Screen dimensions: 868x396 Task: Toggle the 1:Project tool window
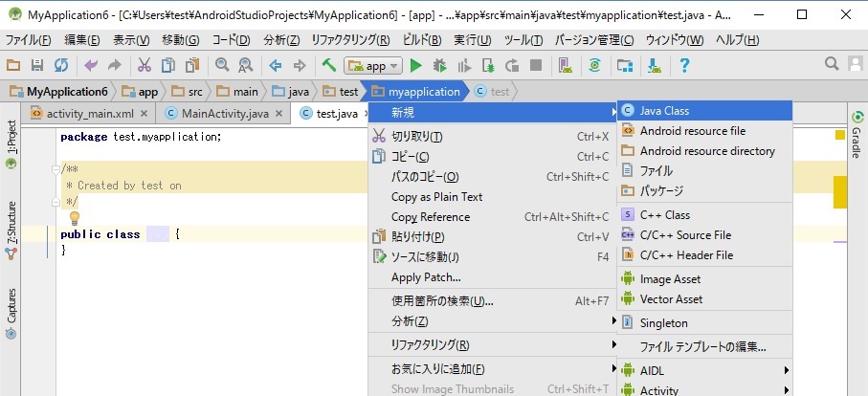coord(11,143)
